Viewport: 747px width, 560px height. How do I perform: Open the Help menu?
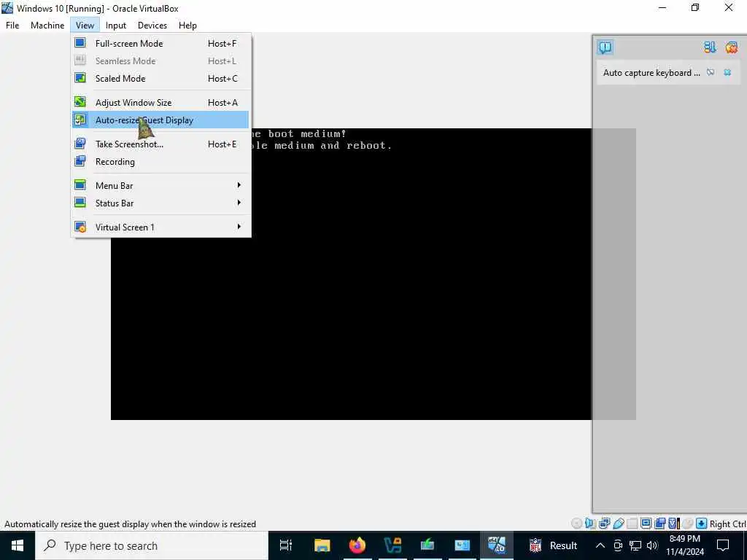(187, 26)
